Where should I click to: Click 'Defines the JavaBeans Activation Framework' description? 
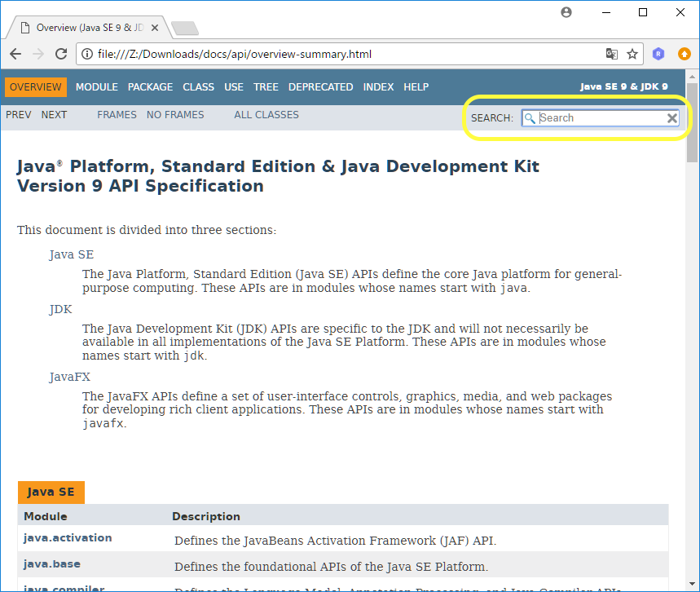(x=335, y=541)
